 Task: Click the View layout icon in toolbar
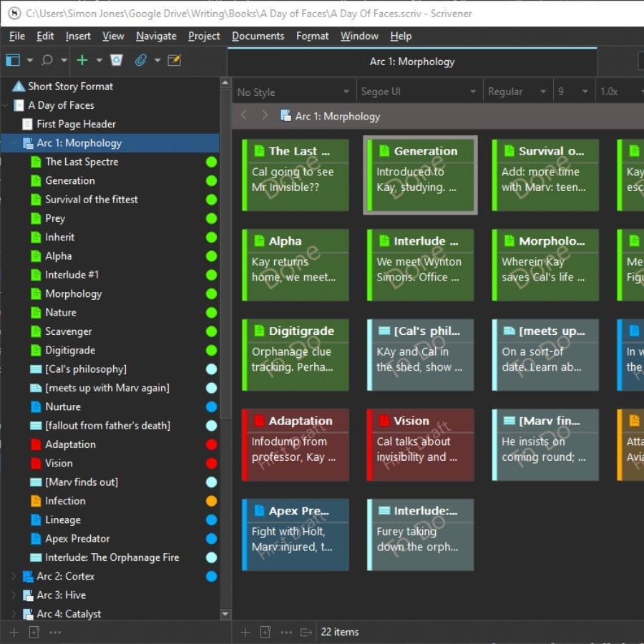point(13,60)
